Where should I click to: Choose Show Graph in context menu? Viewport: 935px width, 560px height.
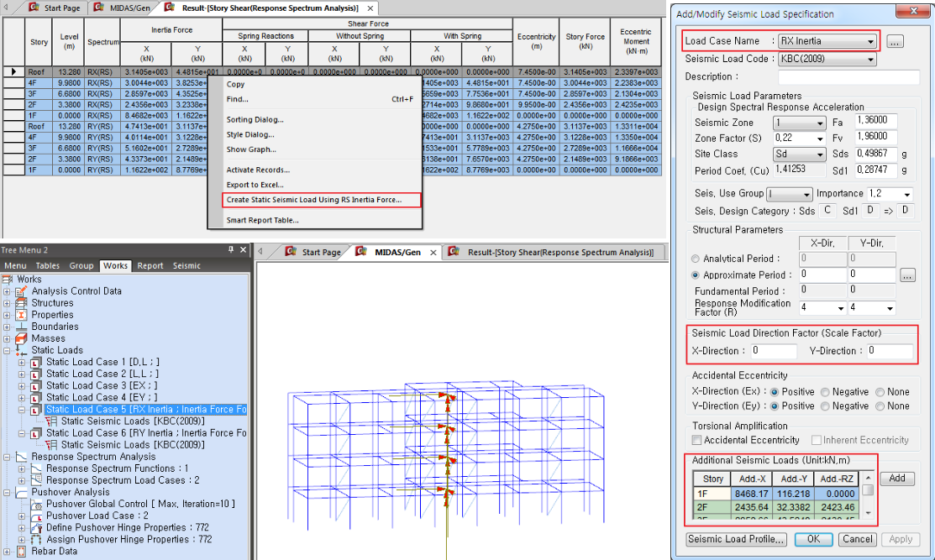(x=251, y=149)
